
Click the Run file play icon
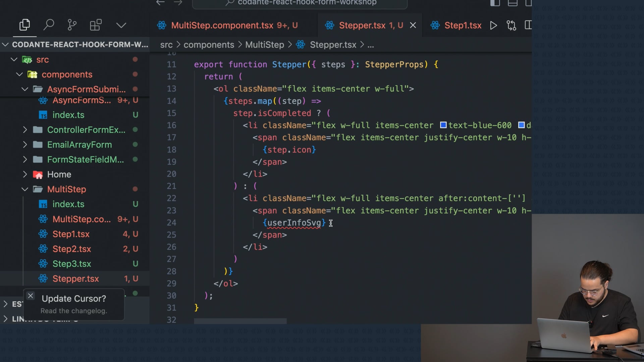pos(493,25)
